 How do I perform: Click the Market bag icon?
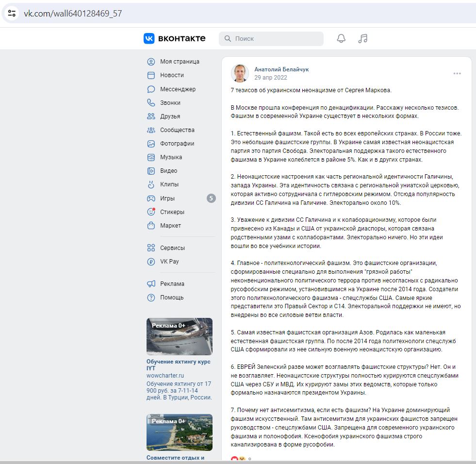151,226
